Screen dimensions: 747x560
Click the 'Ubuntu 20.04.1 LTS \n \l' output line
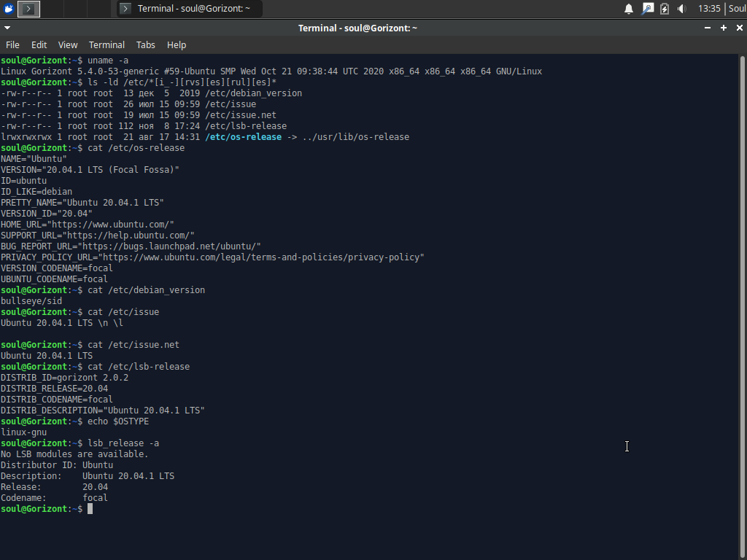pos(62,323)
